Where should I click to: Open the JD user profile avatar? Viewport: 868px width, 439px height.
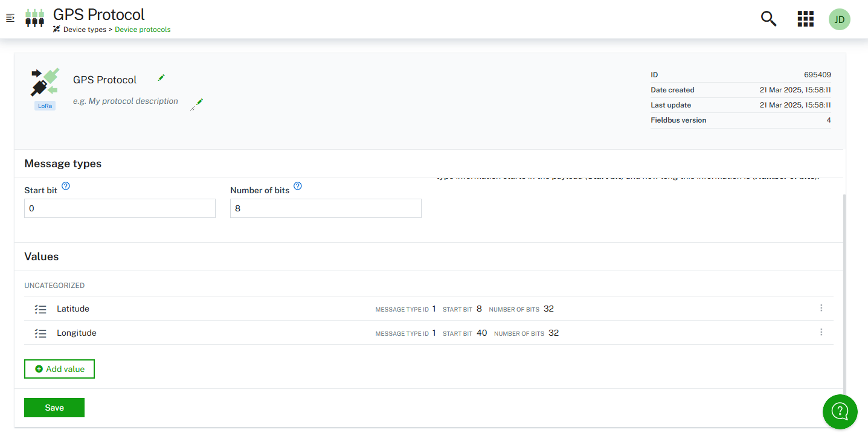(x=839, y=19)
